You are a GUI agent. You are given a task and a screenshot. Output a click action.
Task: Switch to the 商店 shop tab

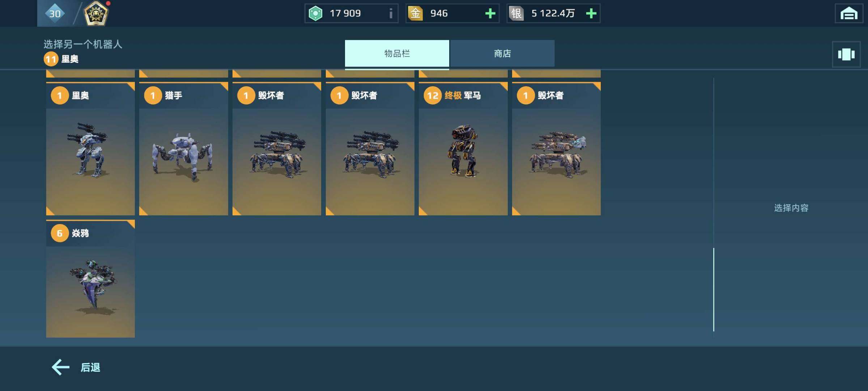pos(502,54)
